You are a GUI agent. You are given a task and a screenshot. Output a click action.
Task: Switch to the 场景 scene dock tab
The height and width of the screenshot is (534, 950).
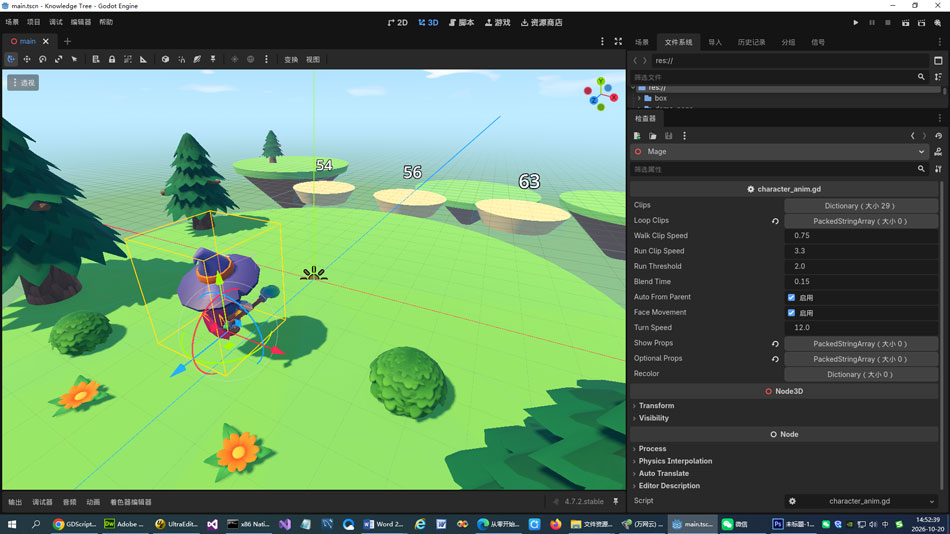(642, 42)
